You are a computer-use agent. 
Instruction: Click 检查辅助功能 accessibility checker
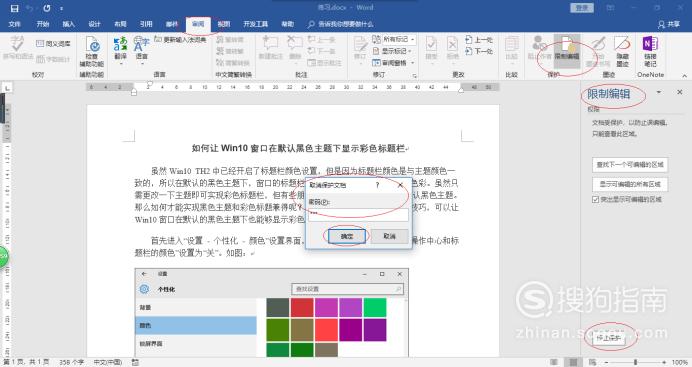pyautogui.click(x=92, y=51)
